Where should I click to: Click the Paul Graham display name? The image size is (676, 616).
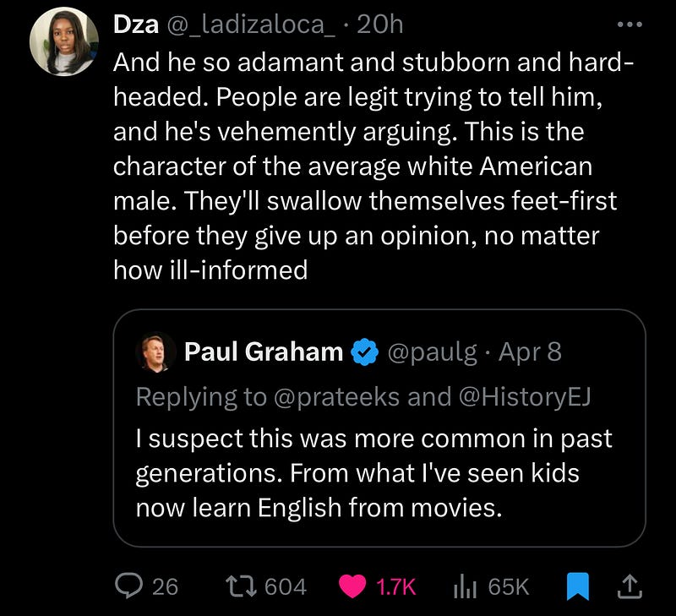pyautogui.click(x=263, y=352)
